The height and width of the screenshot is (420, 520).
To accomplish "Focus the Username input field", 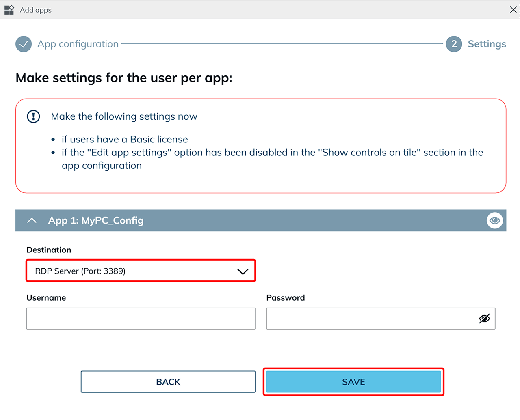I will 141,319.
